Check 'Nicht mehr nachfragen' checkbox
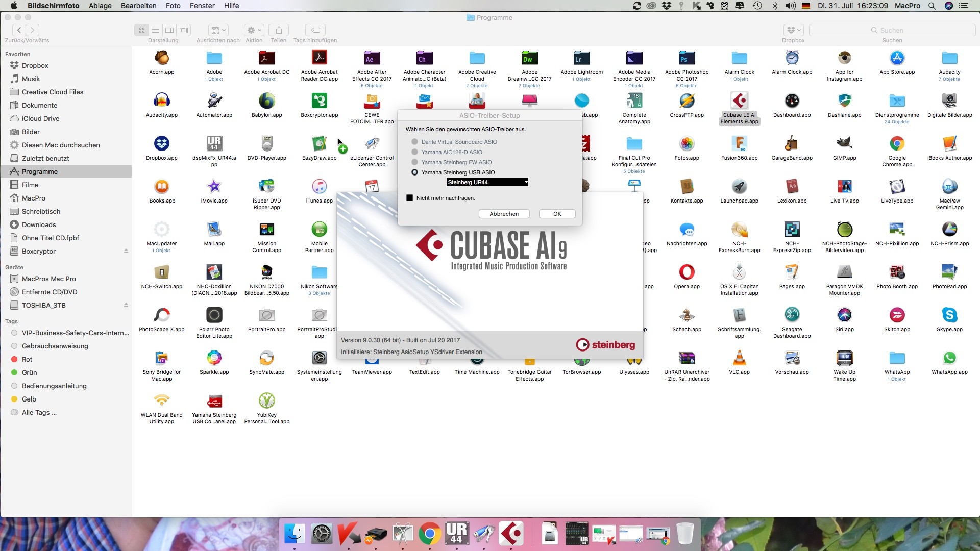 pos(409,198)
